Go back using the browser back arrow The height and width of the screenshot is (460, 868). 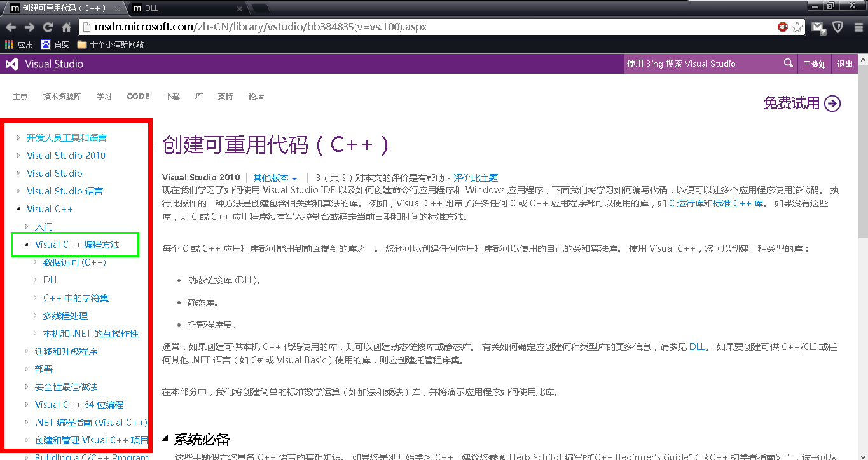11,27
